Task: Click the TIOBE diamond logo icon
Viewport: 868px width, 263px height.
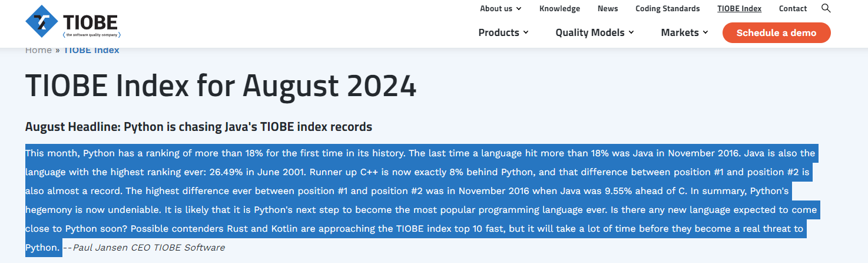Action: coord(42,21)
